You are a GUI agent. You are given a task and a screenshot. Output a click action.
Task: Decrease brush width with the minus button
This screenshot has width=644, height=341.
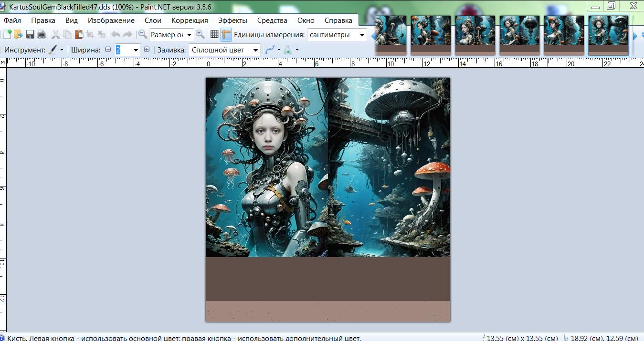pyautogui.click(x=108, y=50)
